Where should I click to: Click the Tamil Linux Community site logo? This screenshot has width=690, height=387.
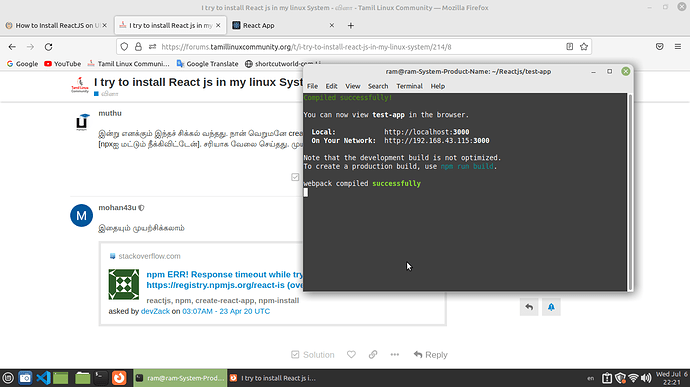coord(80,85)
